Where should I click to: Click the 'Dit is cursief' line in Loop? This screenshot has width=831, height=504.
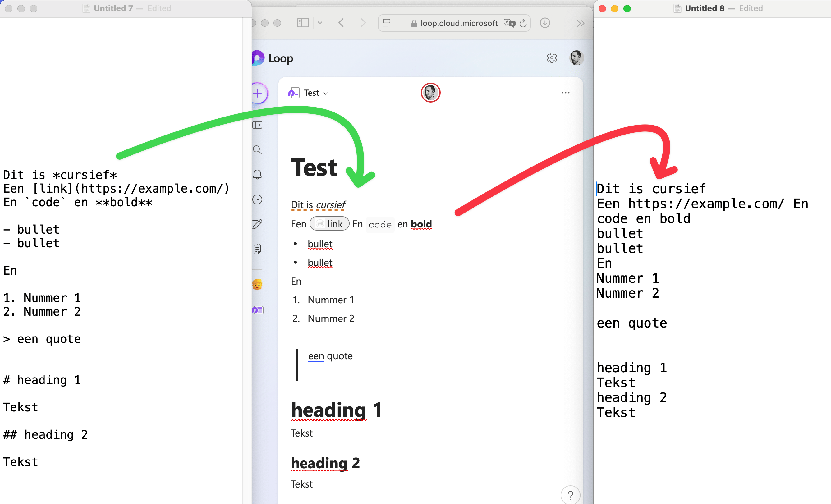point(318,205)
